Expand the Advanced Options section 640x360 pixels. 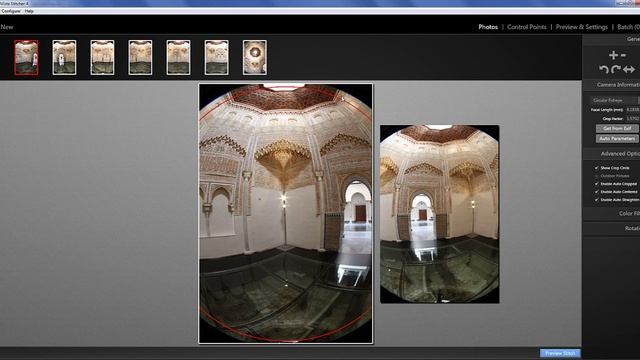coord(612,153)
